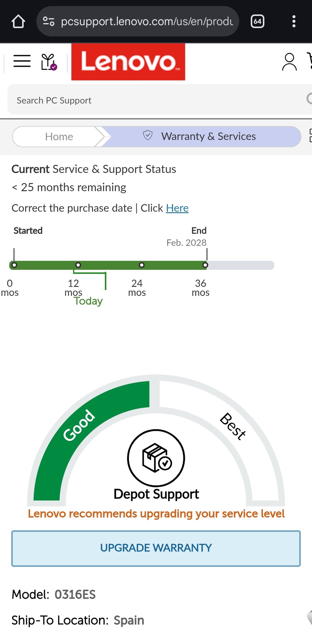The image size is (312, 644).
Task: Open the Lenovo hamburger menu
Action: pos(22,61)
